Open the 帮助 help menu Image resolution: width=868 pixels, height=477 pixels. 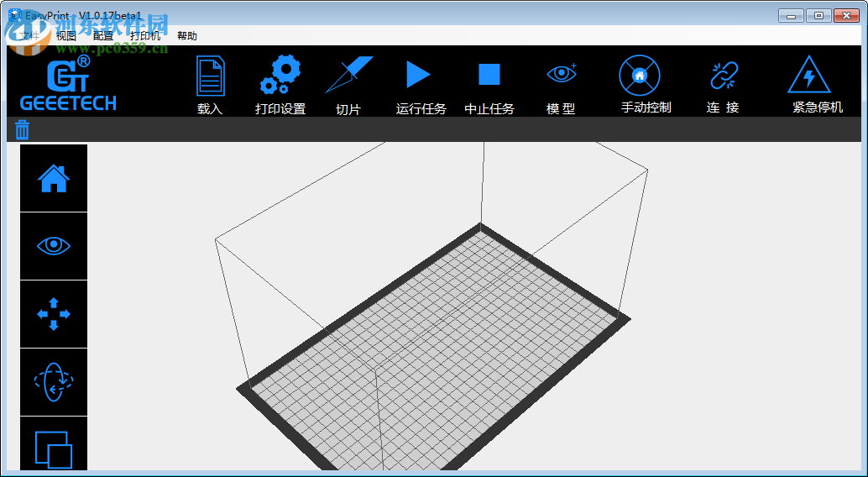(x=187, y=36)
